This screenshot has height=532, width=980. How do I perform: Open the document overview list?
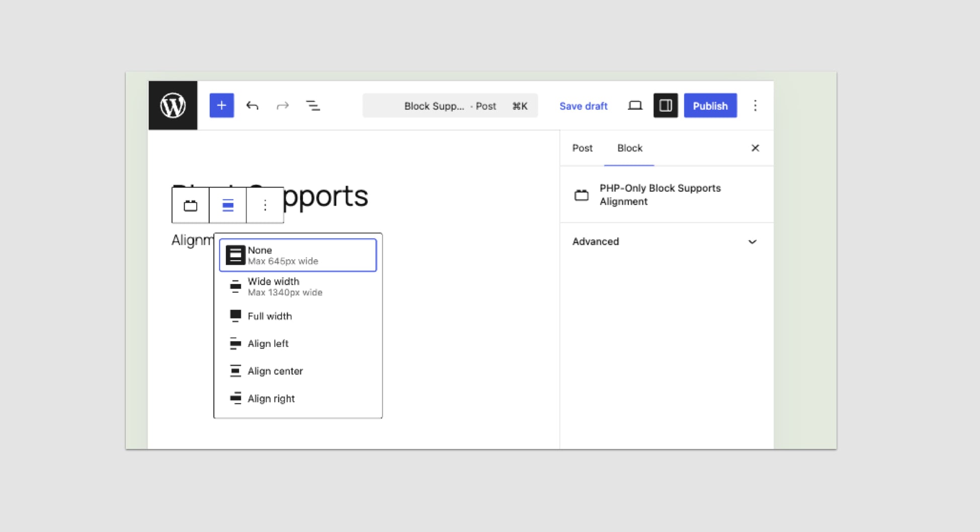pyautogui.click(x=313, y=105)
